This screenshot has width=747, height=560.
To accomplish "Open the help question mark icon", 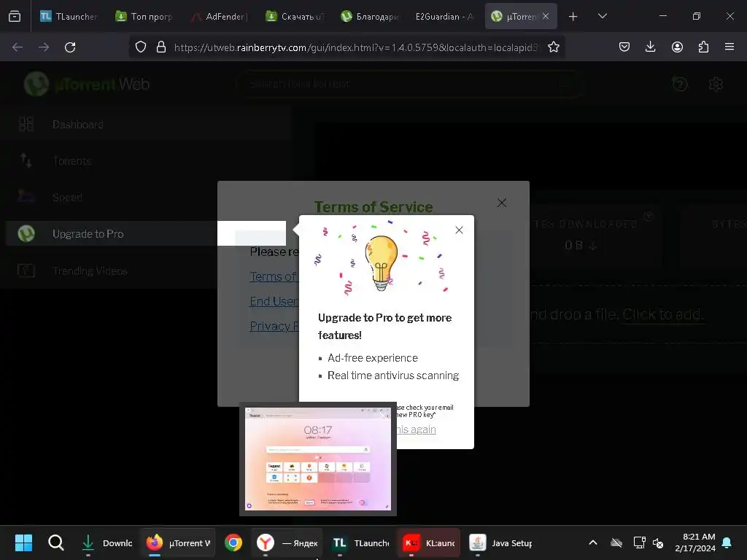I will [680, 85].
